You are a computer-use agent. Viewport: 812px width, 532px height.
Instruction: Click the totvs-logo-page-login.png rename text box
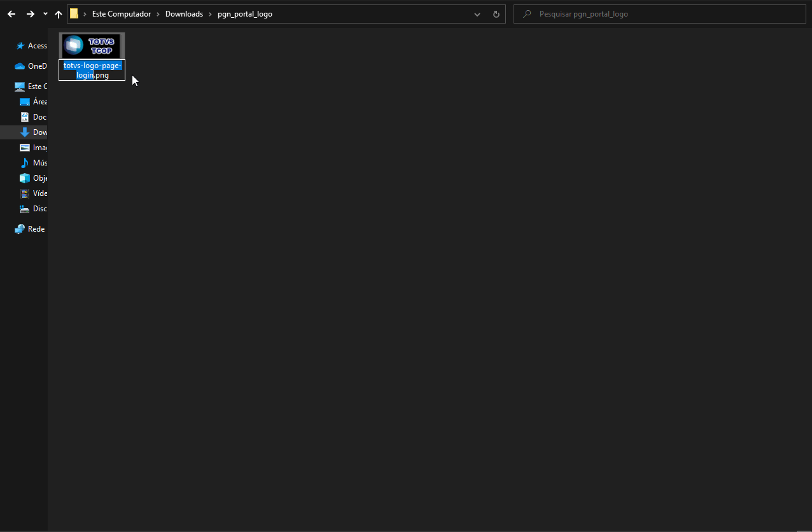coord(92,70)
